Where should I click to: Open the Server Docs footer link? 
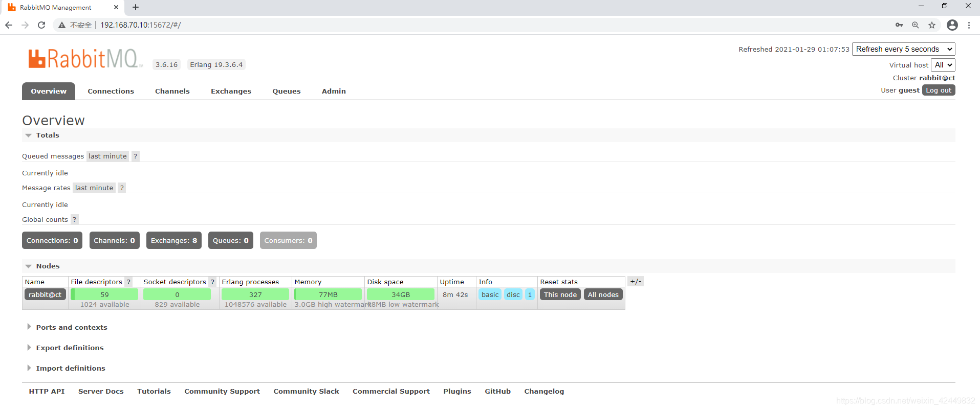[x=101, y=392]
